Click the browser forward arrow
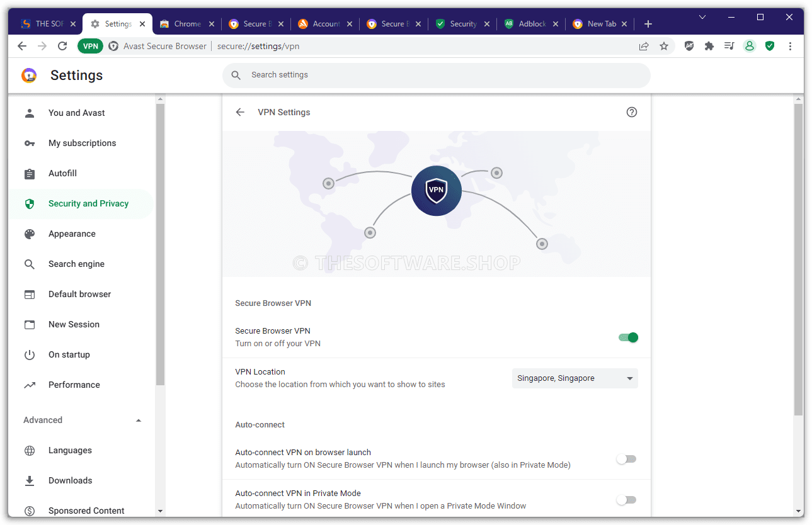The image size is (812, 525). 42,46
